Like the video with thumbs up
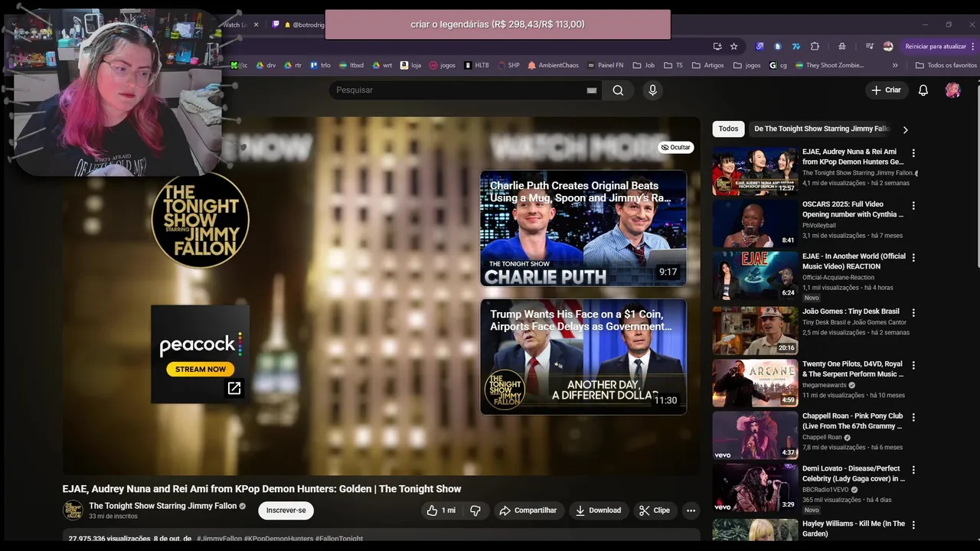The width and height of the screenshot is (980, 551). [x=441, y=510]
